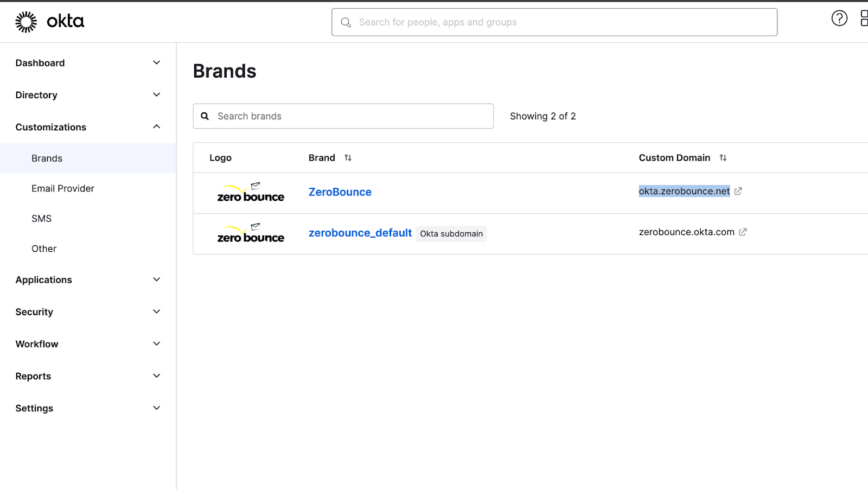Click the magnifier icon in brand search
Viewport: 868px width, 490px height.
[x=205, y=116]
